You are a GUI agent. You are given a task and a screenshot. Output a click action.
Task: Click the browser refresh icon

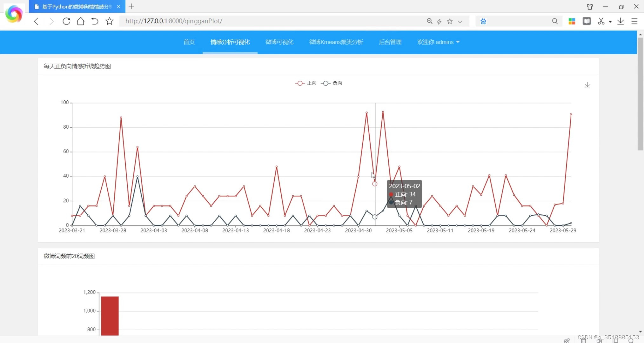click(x=66, y=21)
